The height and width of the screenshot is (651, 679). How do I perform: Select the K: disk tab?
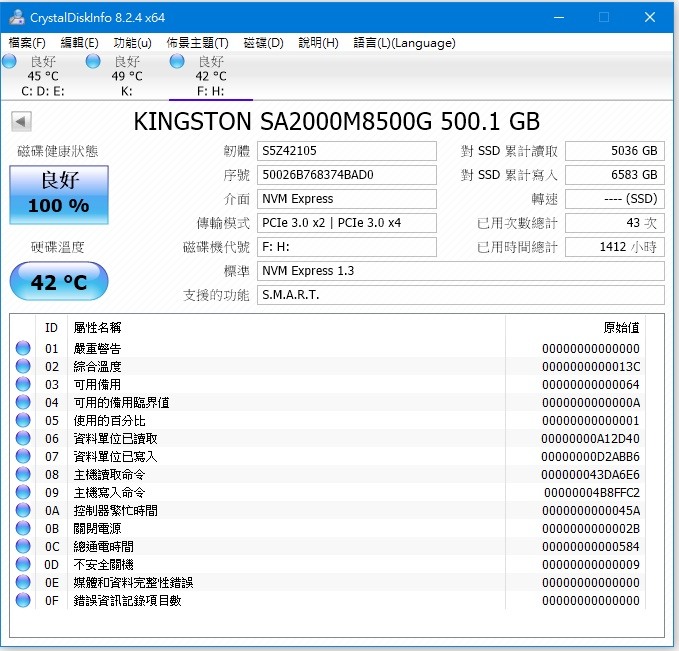127,76
